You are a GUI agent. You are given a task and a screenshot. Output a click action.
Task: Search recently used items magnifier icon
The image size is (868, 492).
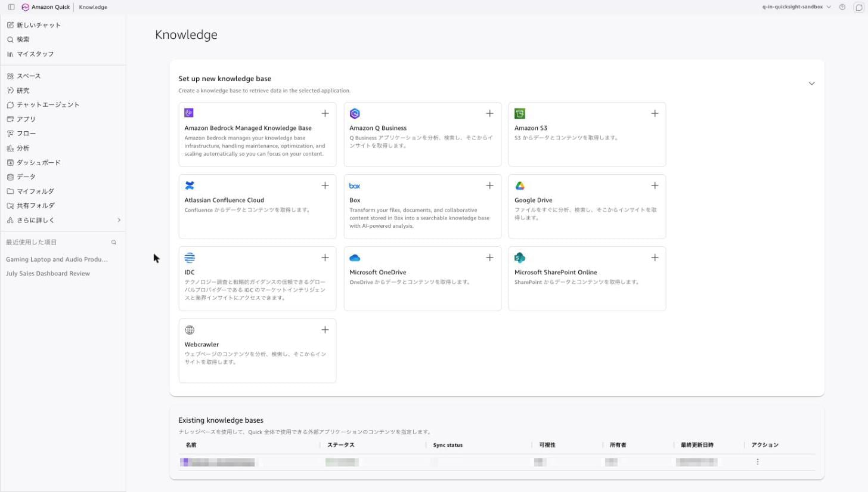[114, 242]
